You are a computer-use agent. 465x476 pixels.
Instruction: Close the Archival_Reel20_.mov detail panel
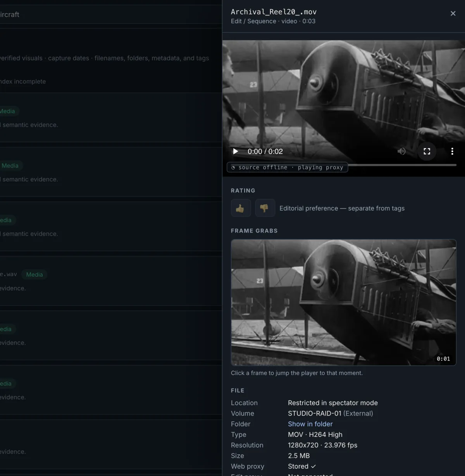click(453, 14)
